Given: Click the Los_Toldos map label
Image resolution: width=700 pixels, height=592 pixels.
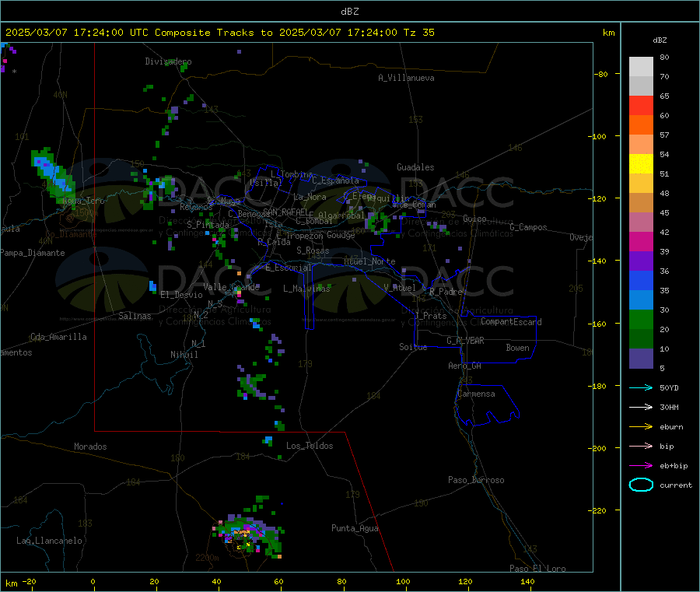Looking at the screenshot, I should pos(310,446).
